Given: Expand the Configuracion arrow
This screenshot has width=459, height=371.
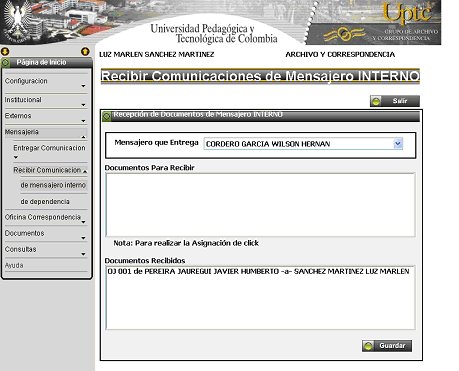Looking at the screenshot, I should point(83,86).
